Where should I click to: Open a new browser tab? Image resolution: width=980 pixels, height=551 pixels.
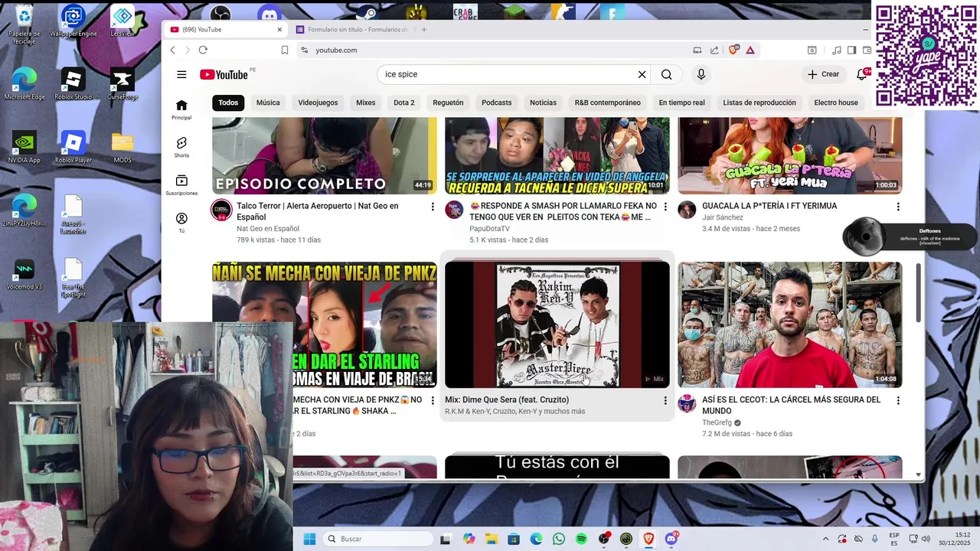pos(424,30)
